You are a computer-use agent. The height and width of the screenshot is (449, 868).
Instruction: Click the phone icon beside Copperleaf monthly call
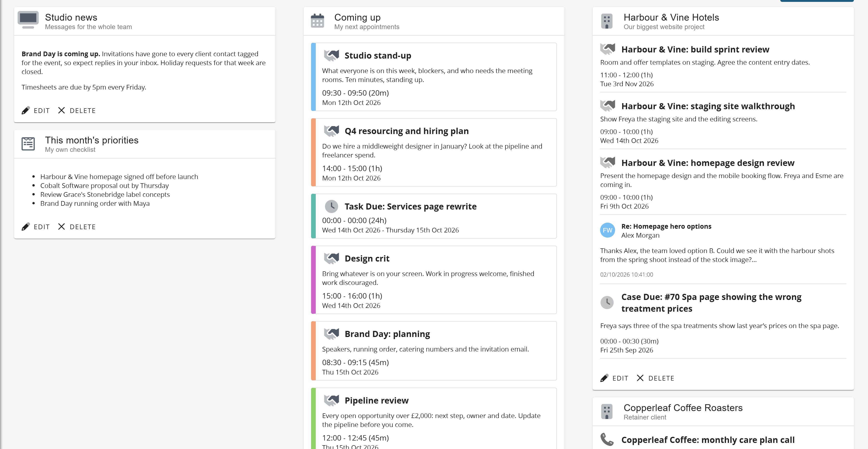607,439
